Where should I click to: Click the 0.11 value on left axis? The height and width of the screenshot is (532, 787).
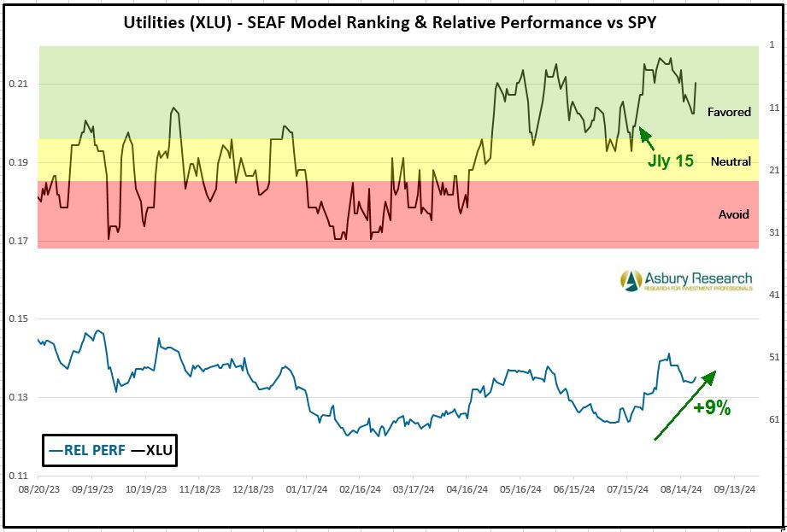pos(19,475)
